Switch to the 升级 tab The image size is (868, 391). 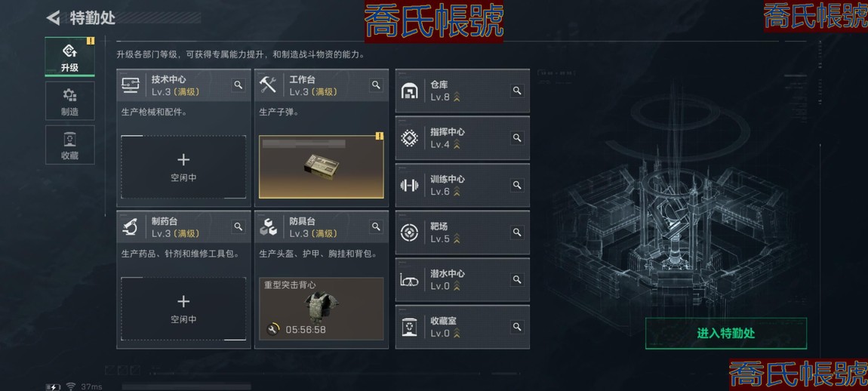tap(69, 57)
